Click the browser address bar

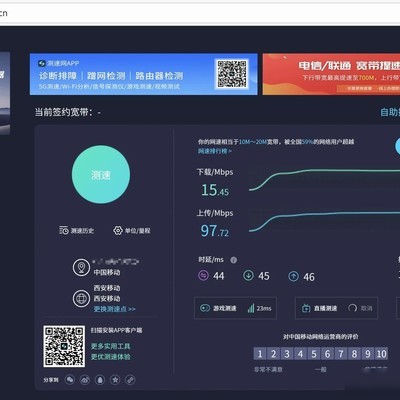click(x=200, y=13)
